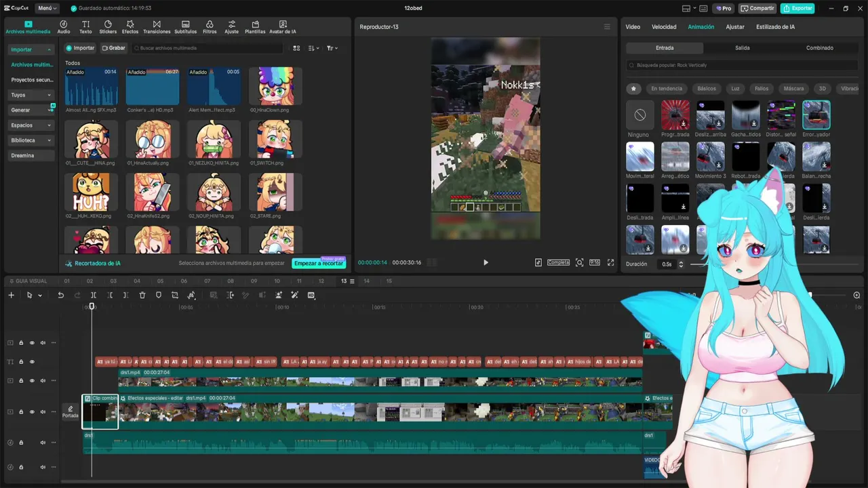Image resolution: width=868 pixels, height=488 pixels.
Task: Click the crop tool in timeline toolbar
Action: (175, 296)
